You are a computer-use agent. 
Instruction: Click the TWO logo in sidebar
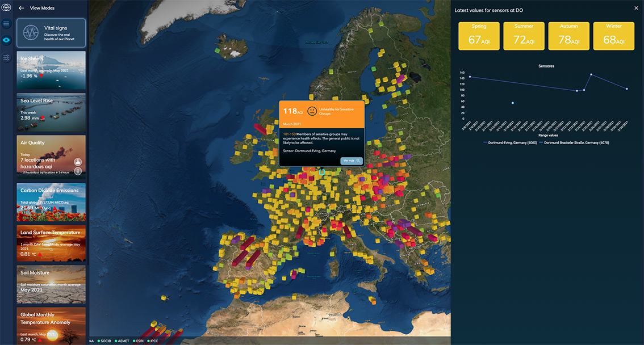(6, 8)
